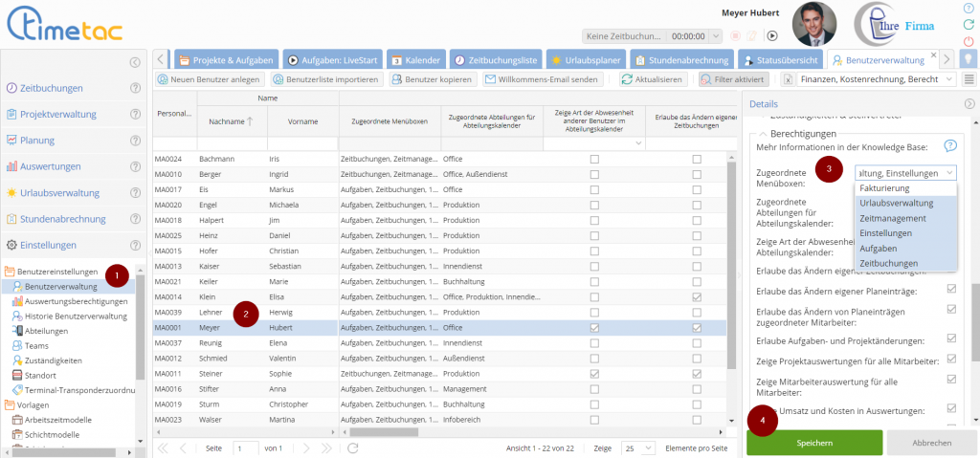Screen dimensions: 980x458
Task: Open the Knowledge Base help icon in Berechtigungen
Action: point(950,146)
